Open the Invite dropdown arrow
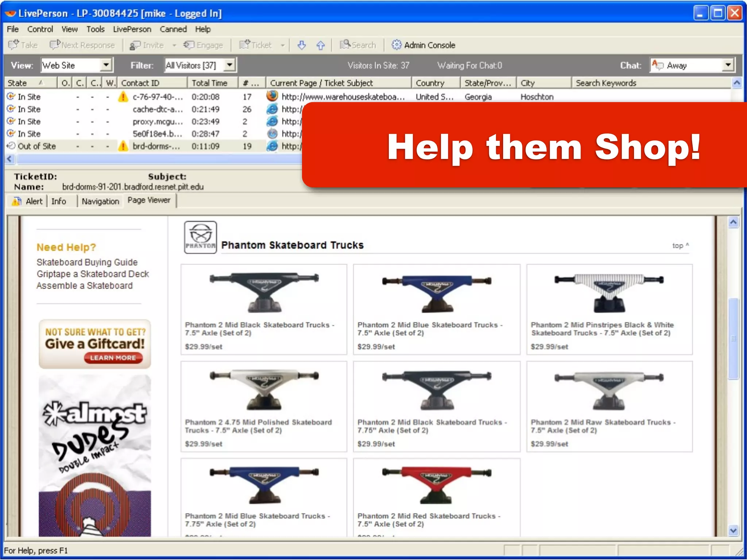This screenshot has width=747, height=560. (174, 45)
